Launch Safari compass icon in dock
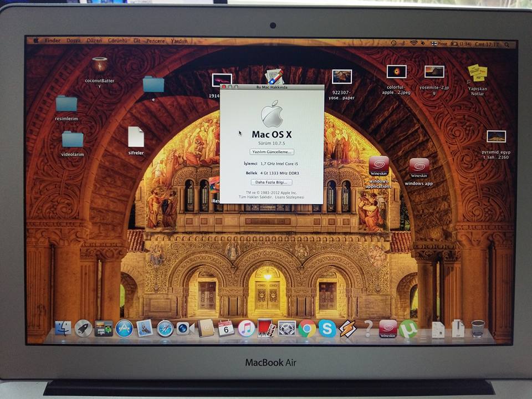532x399 pixels. click(x=165, y=329)
